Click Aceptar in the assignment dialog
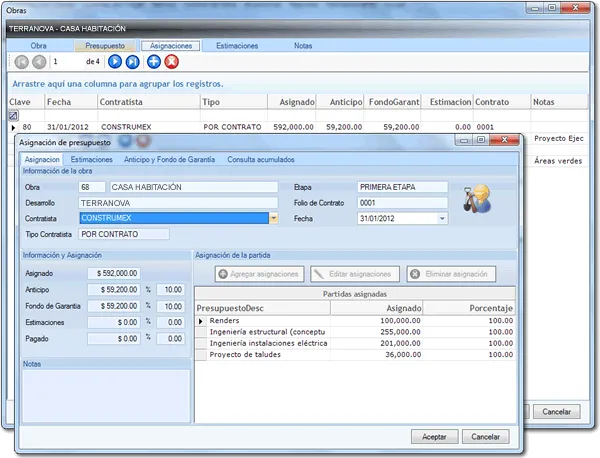This screenshot has height=458, width=600. [x=434, y=437]
